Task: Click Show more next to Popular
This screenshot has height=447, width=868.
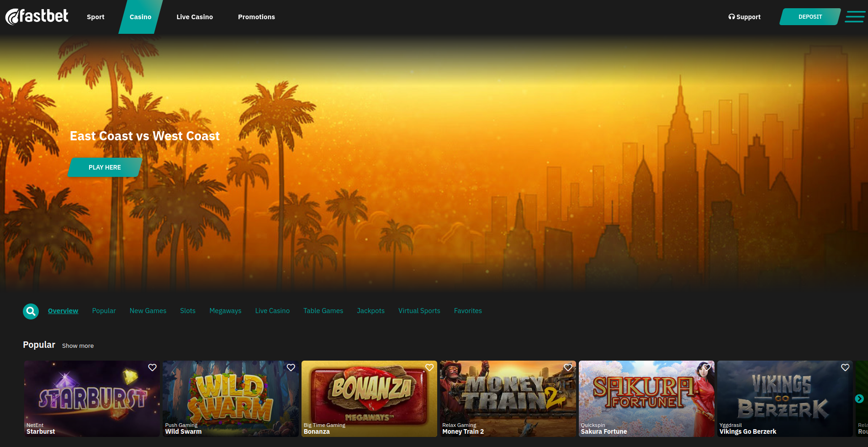Action: pyautogui.click(x=78, y=346)
